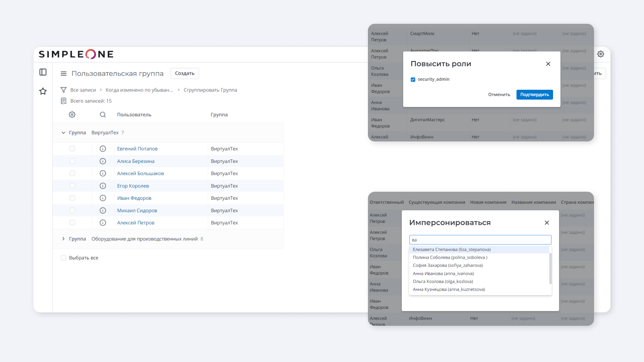
Task: Collapse the ВиртуалТех group
Action: (63, 133)
